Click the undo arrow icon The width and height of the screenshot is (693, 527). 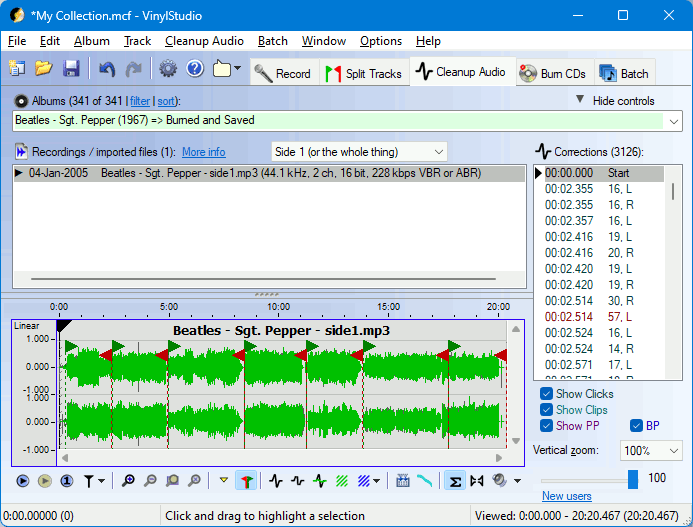coord(107,69)
